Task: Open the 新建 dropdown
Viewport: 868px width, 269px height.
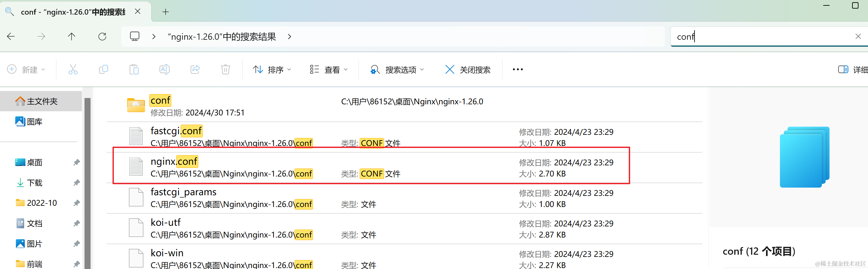Action: 26,69
